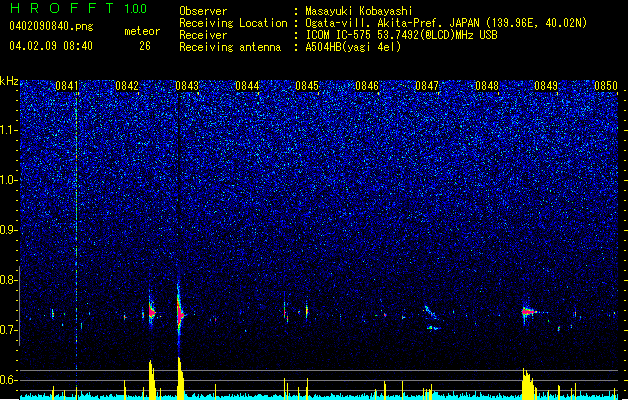This screenshot has width=629, height=400.
Task: Click the 0.7 kHz axis label
Action: click(9, 330)
